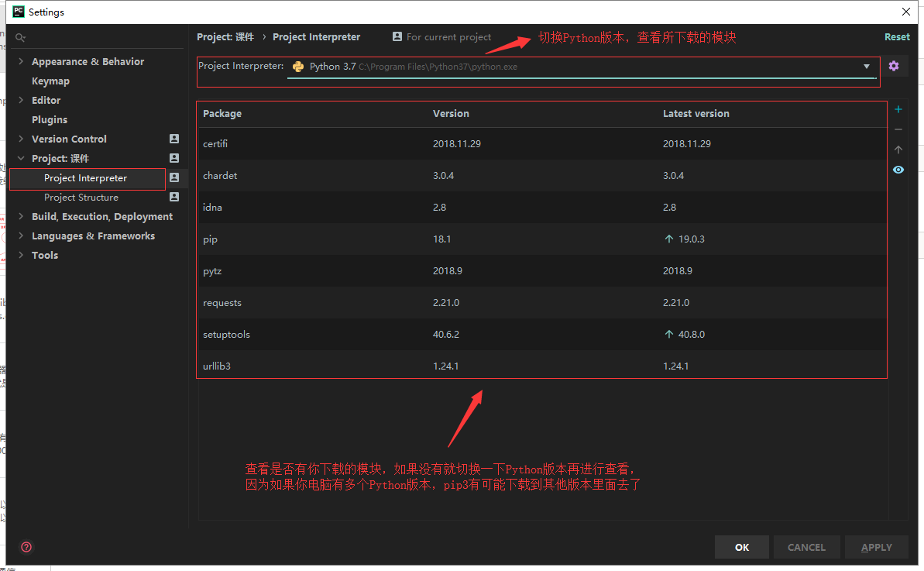Click setuptools version 40.6.2 cell
This screenshot has height=571, width=924.
click(446, 335)
